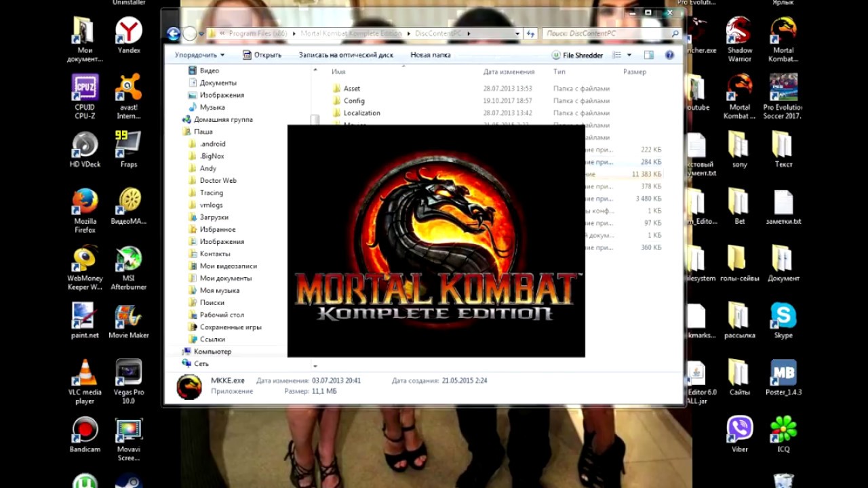The height and width of the screenshot is (488, 868).
Task: Click the Explorer back navigation arrow
Action: click(x=174, y=34)
